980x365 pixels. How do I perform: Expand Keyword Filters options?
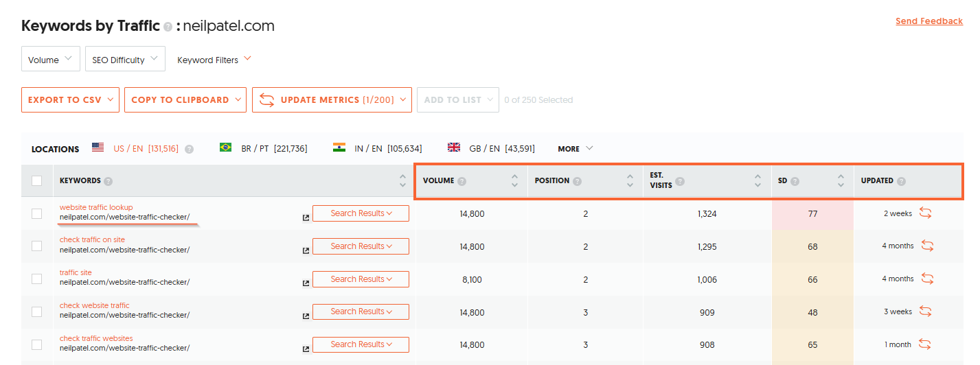coord(214,60)
